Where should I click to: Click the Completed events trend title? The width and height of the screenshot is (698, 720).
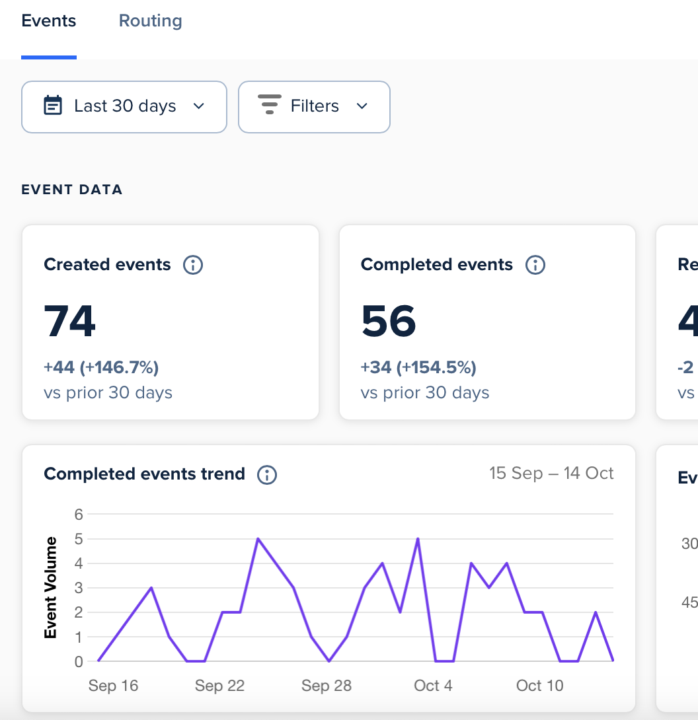coord(144,475)
